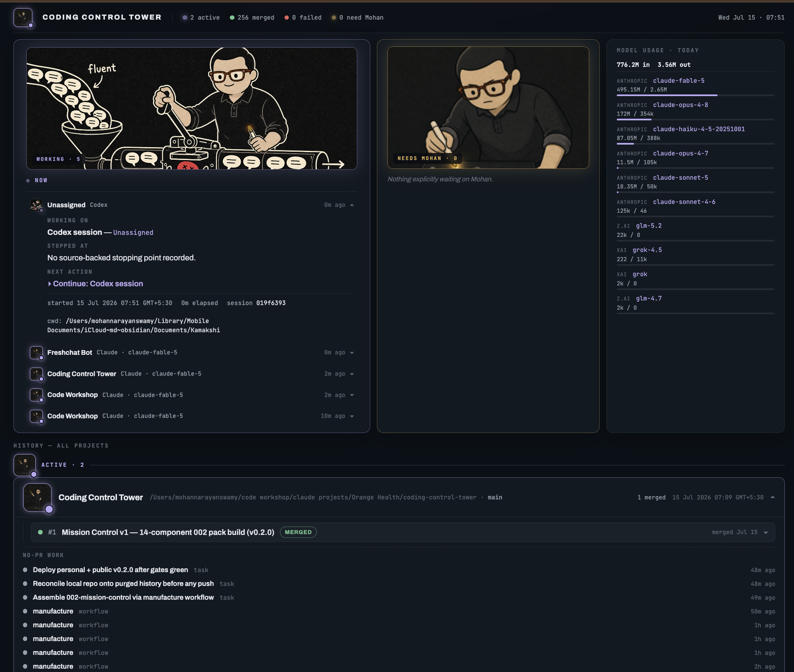Click the Working · 5 illustration thumbnail

point(192,108)
